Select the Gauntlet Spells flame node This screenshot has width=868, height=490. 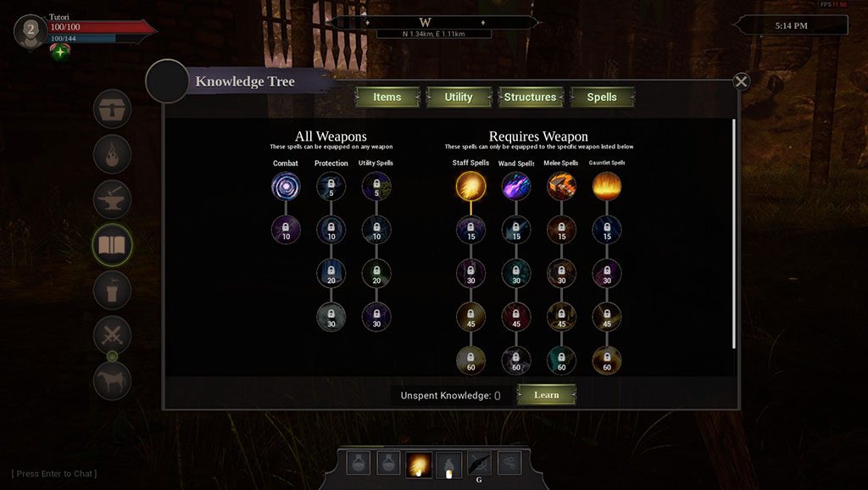pos(607,186)
